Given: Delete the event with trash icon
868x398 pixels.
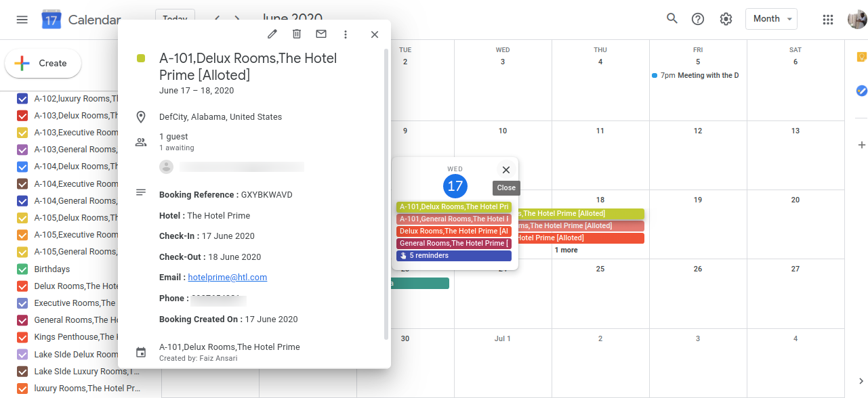Looking at the screenshot, I should pos(297,34).
